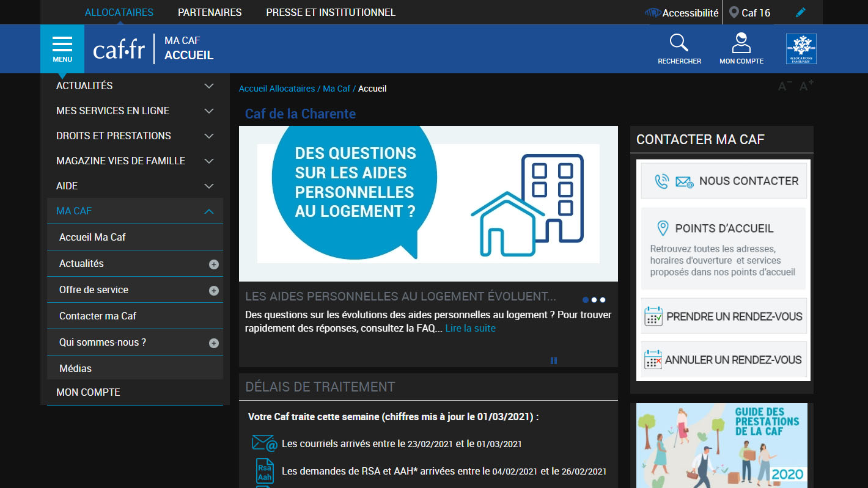868x488 pixels.
Task: Expand the Offre de service plus icon
Action: [214, 291]
